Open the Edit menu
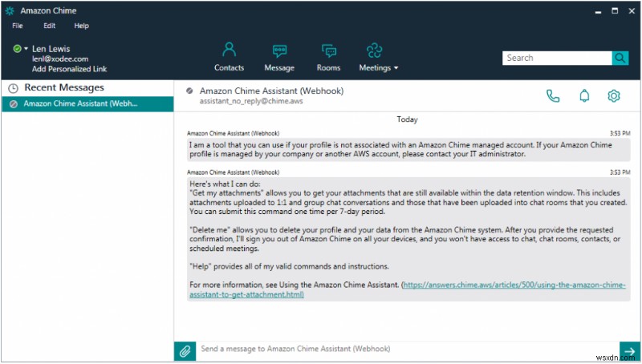The width and height of the screenshot is (642, 364). point(50,26)
